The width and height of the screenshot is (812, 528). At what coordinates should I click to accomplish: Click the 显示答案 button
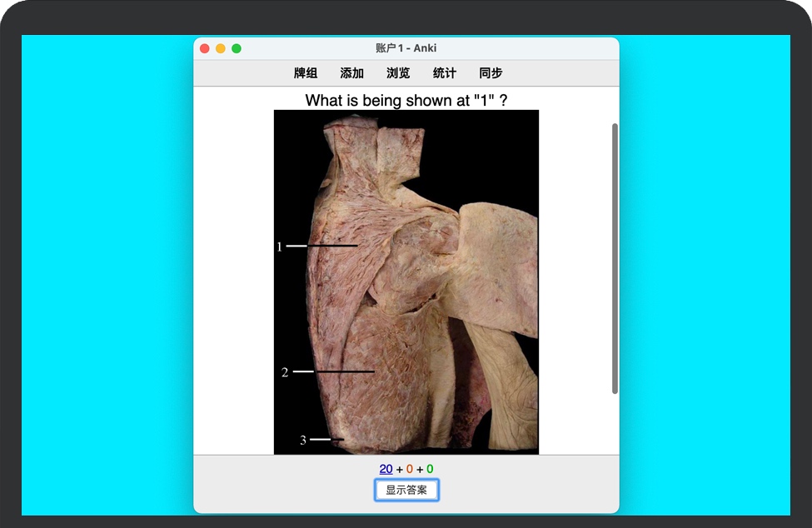pyautogui.click(x=406, y=491)
